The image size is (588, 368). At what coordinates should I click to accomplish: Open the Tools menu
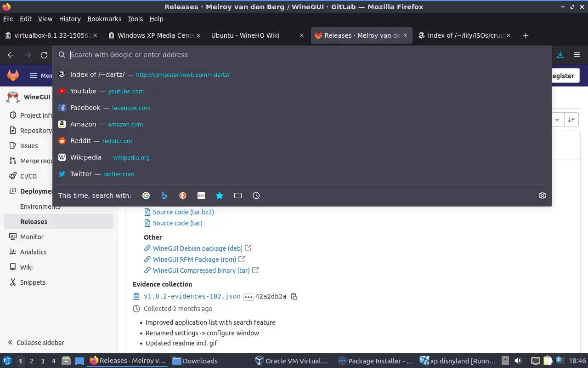[135, 19]
